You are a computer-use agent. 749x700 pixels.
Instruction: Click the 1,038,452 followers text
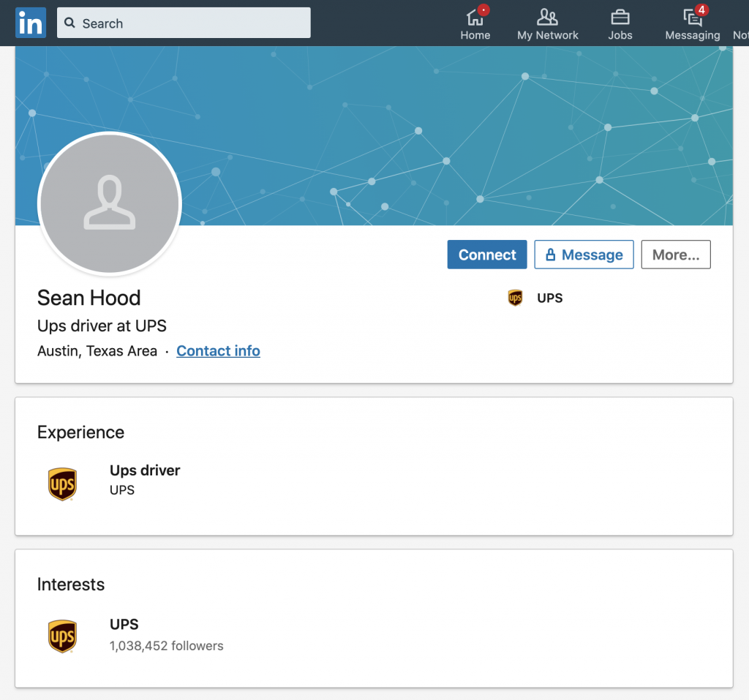click(166, 646)
